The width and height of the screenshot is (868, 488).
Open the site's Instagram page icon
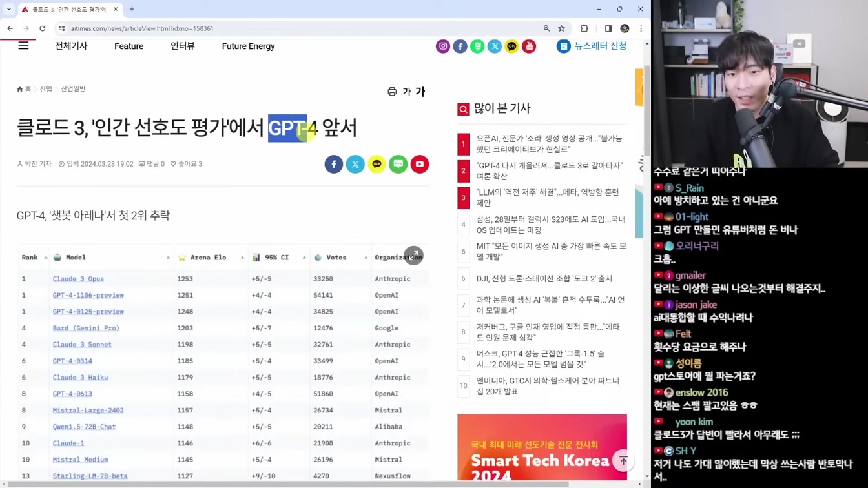pos(443,46)
